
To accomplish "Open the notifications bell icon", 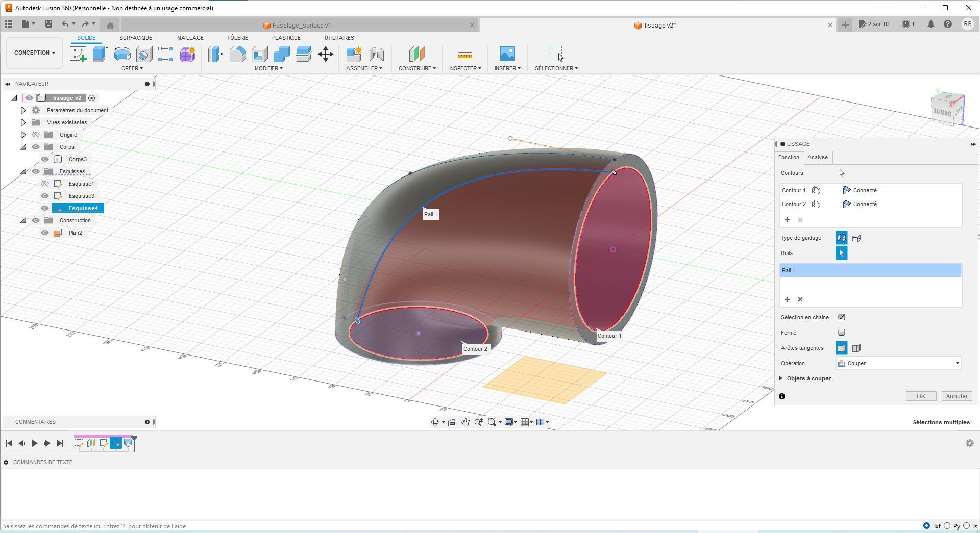I will (x=931, y=24).
